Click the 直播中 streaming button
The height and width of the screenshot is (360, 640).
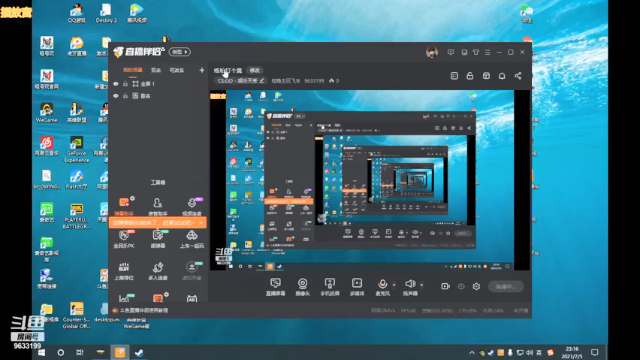click(506, 287)
